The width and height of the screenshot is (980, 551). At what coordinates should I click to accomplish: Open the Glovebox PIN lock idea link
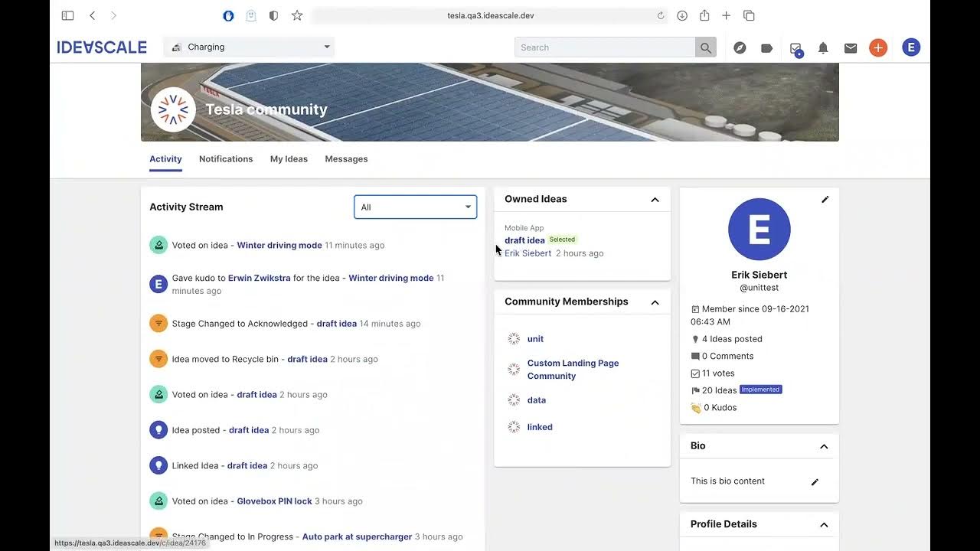(274, 501)
